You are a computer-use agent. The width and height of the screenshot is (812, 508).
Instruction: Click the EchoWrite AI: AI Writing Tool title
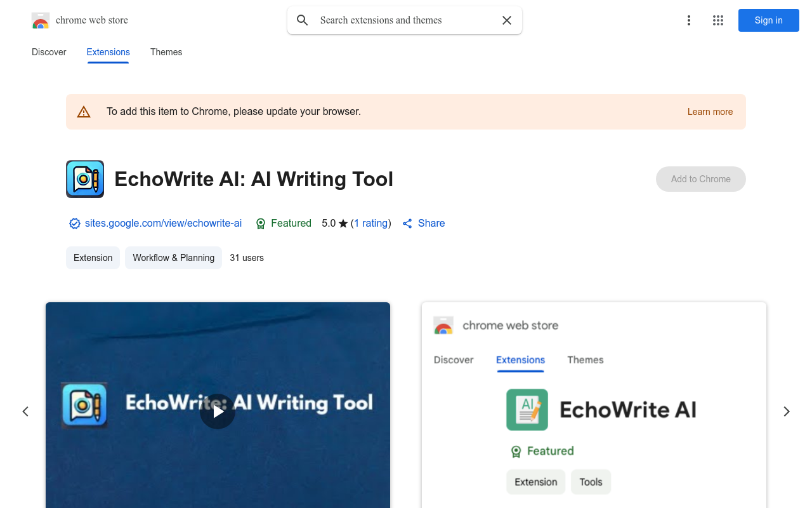coord(254,179)
